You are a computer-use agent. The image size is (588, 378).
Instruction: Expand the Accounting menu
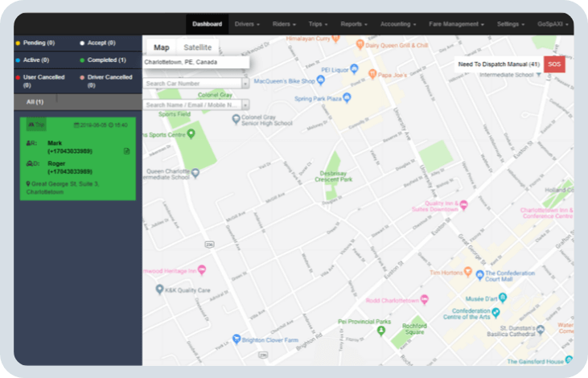(398, 24)
